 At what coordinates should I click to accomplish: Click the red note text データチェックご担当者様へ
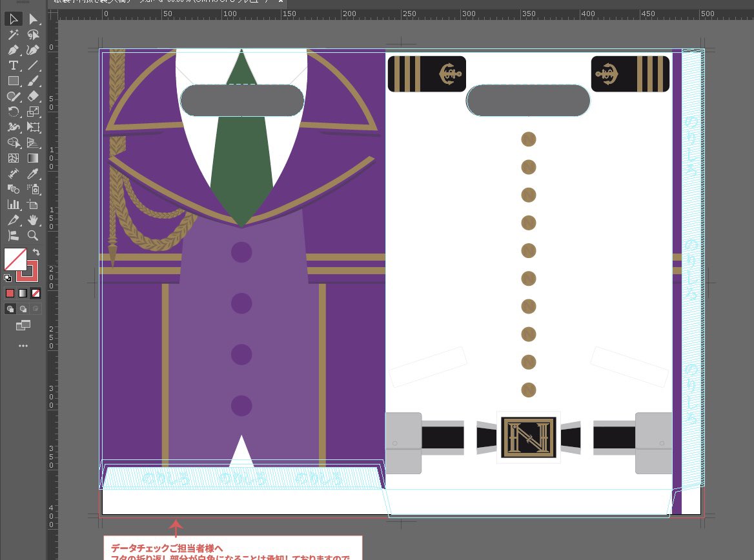(x=167, y=548)
